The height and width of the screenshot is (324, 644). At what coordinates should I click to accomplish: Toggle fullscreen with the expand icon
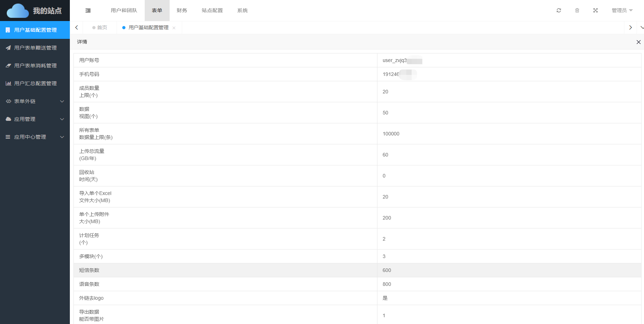pyautogui.click(x=595, y=11)
